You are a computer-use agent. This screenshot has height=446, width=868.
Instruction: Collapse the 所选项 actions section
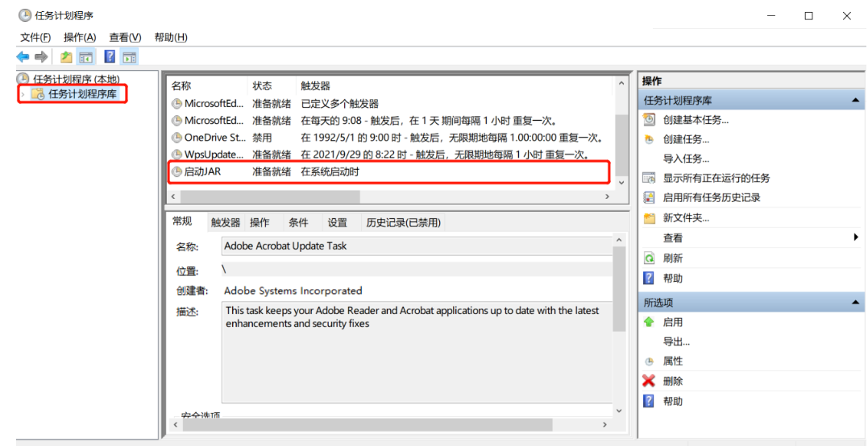click(855, 303)
